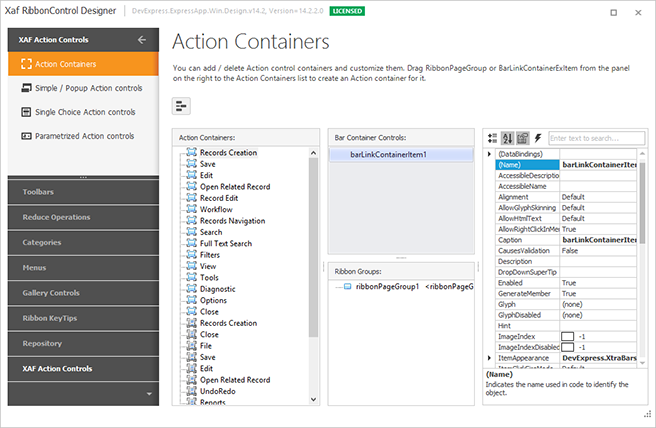The image size is (656, 428).
Task: Click the ribbonPageGroup1 item icon
Action: (x=347, y=287)
